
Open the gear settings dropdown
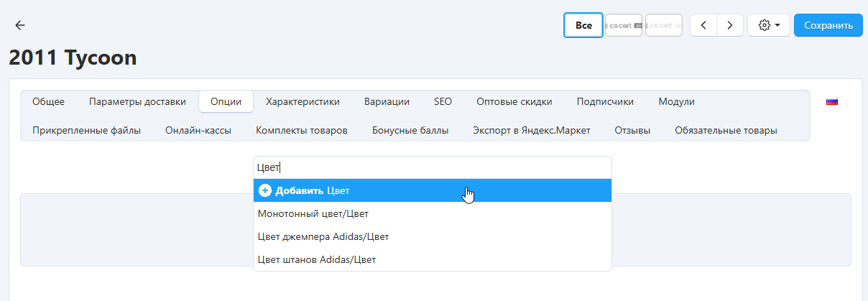click(x=769, y=25)
